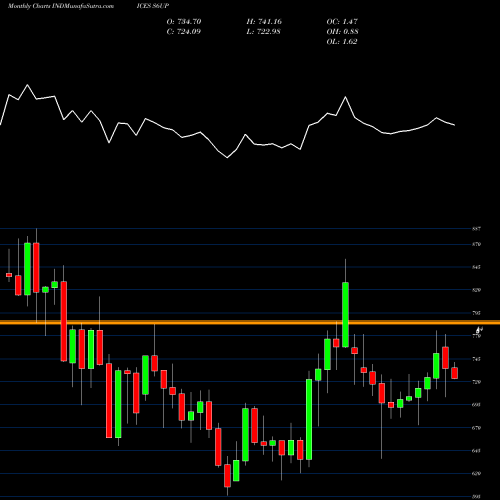The image size is (500, 500).
Task: Click the 'OC: 1.47' reading
Action: pos(342,22)
